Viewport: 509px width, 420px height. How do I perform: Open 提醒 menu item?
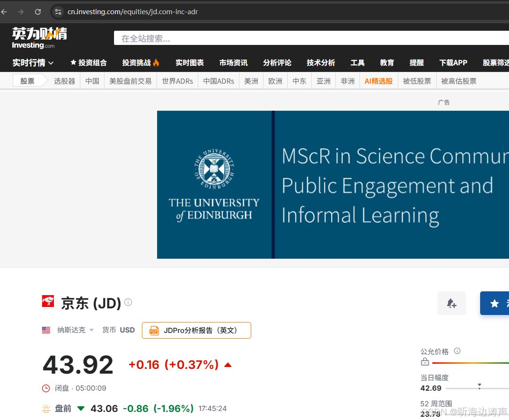[x=416, y=62]
